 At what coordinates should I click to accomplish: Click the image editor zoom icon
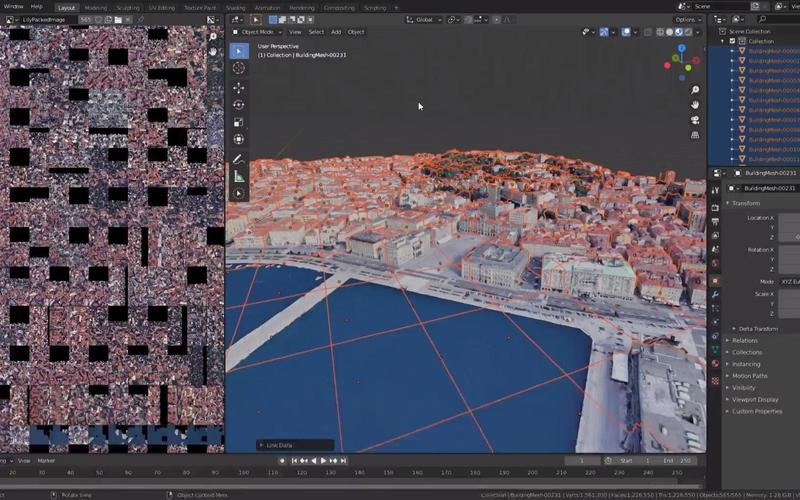click(x=213, y=37)
